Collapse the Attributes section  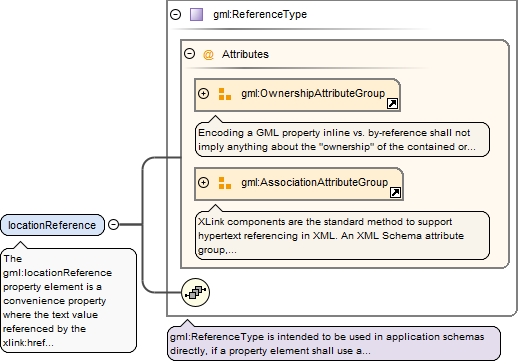(x=189, y=54)
